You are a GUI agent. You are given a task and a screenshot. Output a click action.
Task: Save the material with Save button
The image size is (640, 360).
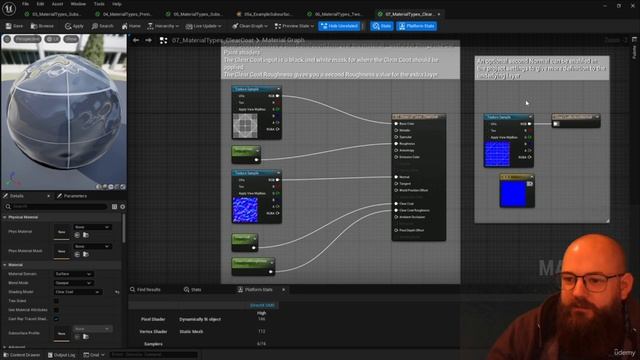point(14,26)
